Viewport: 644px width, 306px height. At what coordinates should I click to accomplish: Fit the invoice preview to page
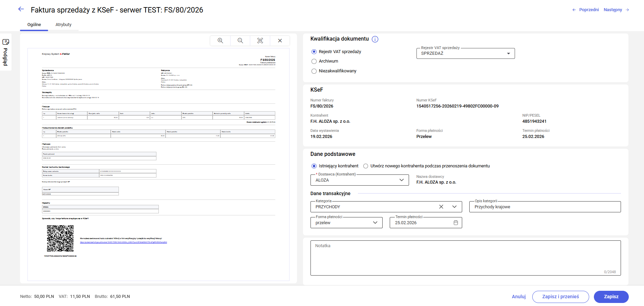click(260, 41)
